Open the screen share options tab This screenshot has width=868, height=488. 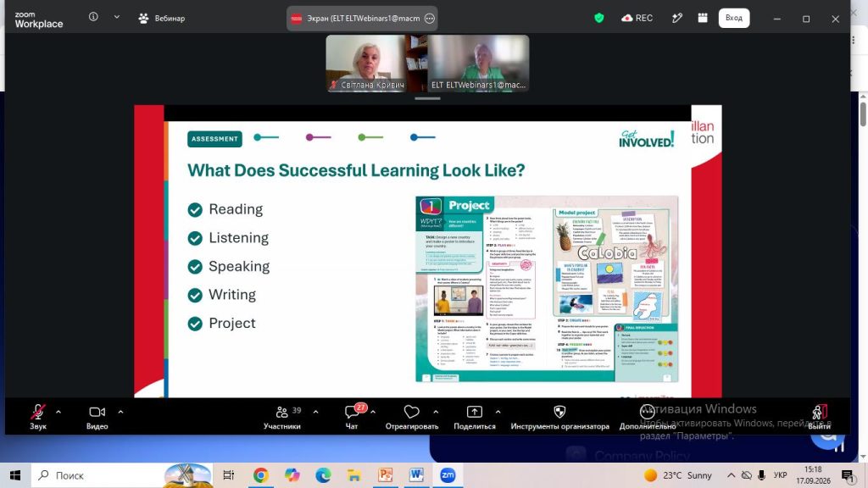tap(362, 19)
